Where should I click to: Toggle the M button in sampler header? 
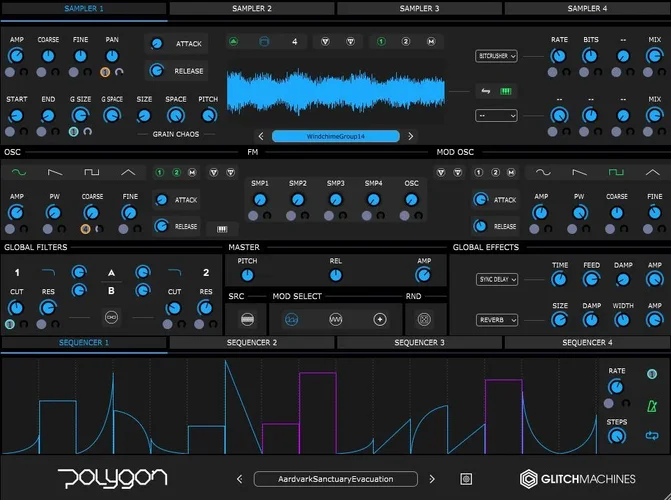430,42
